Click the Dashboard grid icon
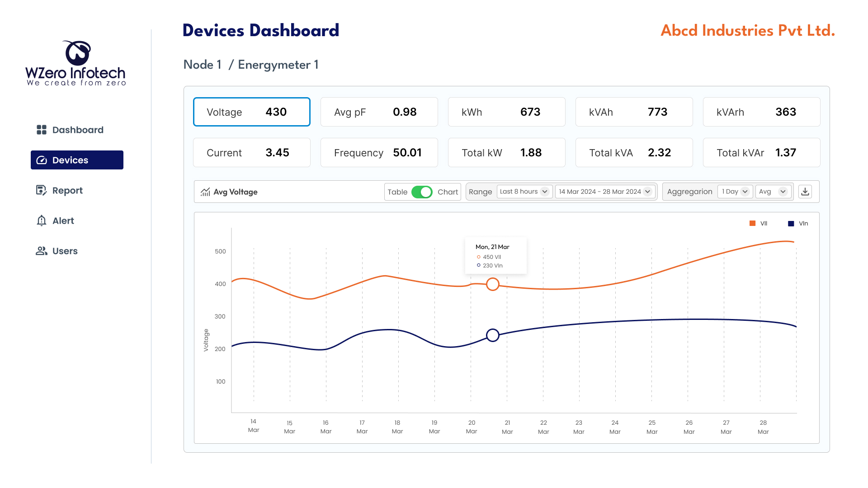 pyautogui.click(x=42, y=130)
